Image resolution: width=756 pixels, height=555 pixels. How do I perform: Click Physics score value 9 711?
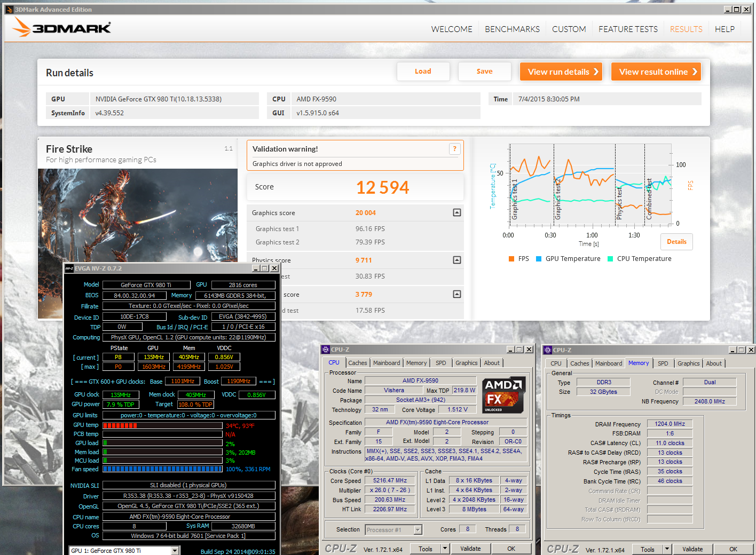[364, 260]
